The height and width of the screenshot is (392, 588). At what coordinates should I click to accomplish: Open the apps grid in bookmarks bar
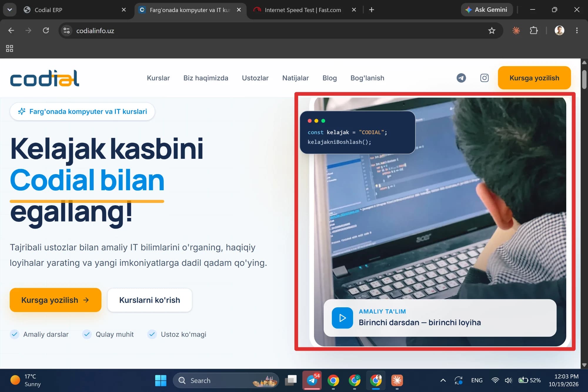pyautogui.click(x=9, y=49)
